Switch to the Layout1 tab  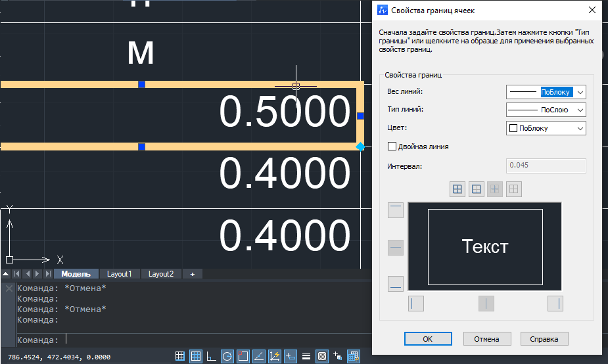click(120, 274)
